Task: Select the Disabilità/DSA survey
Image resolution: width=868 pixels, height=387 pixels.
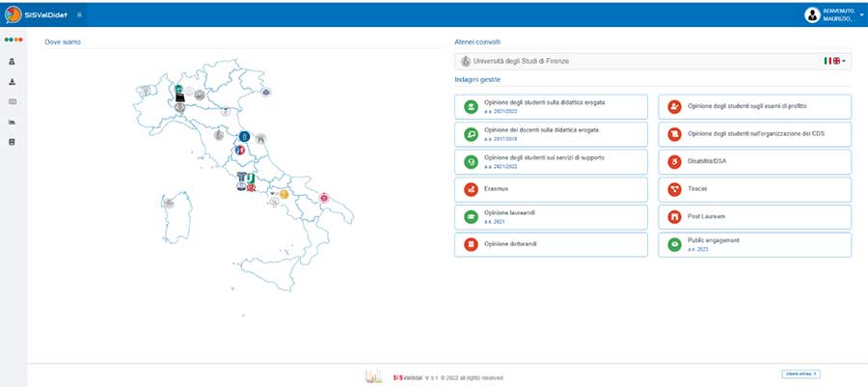Action: click(755, 161)
